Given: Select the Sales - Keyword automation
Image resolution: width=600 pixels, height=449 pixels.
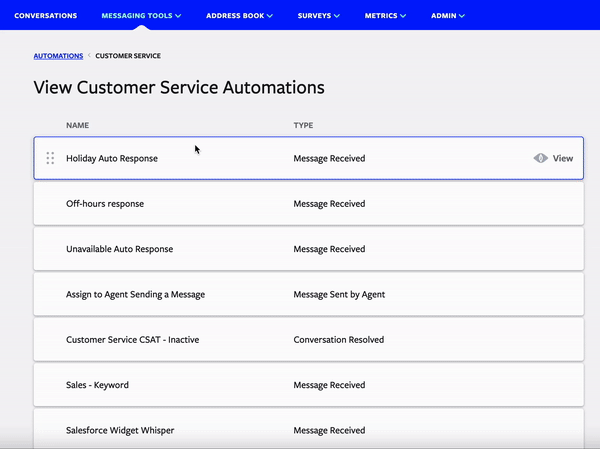Looking at the screenshot, I should coord(97,385).
